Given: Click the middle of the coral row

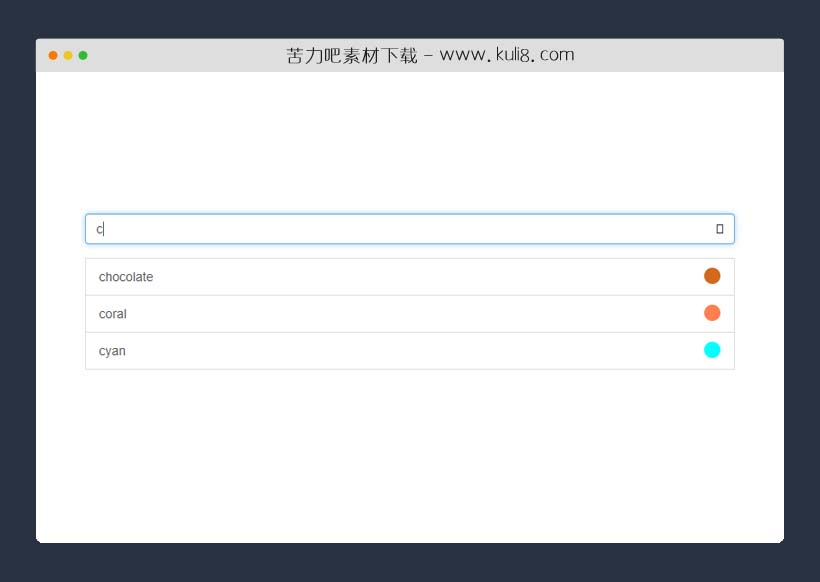Looking at the screenshot, I should [410, 314].
